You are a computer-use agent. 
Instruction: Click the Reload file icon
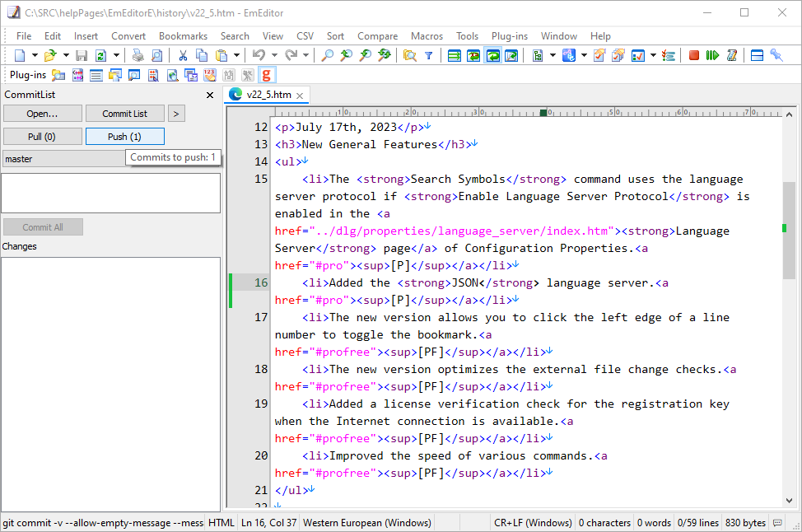[x=100, y=55]
